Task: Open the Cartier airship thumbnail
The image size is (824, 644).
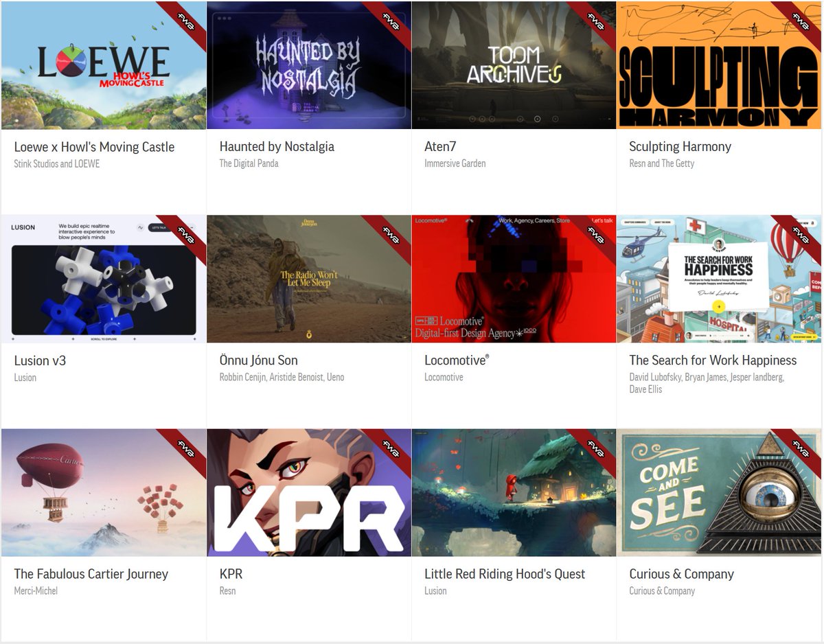Action: [104, 492]
